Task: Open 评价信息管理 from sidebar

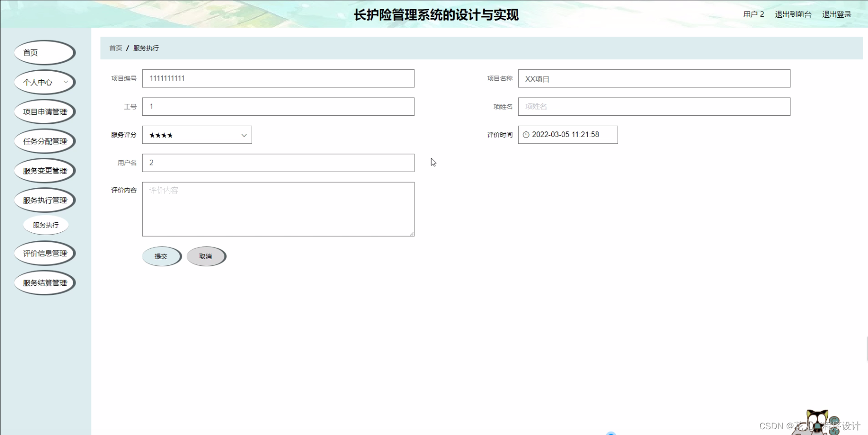Action: [x=45, y=253]
